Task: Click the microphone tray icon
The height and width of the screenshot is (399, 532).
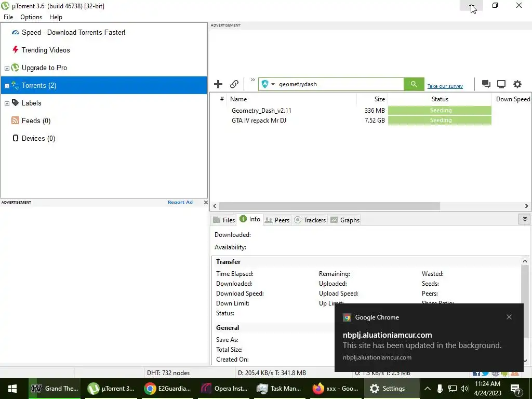Action: (x=440, y=389)
